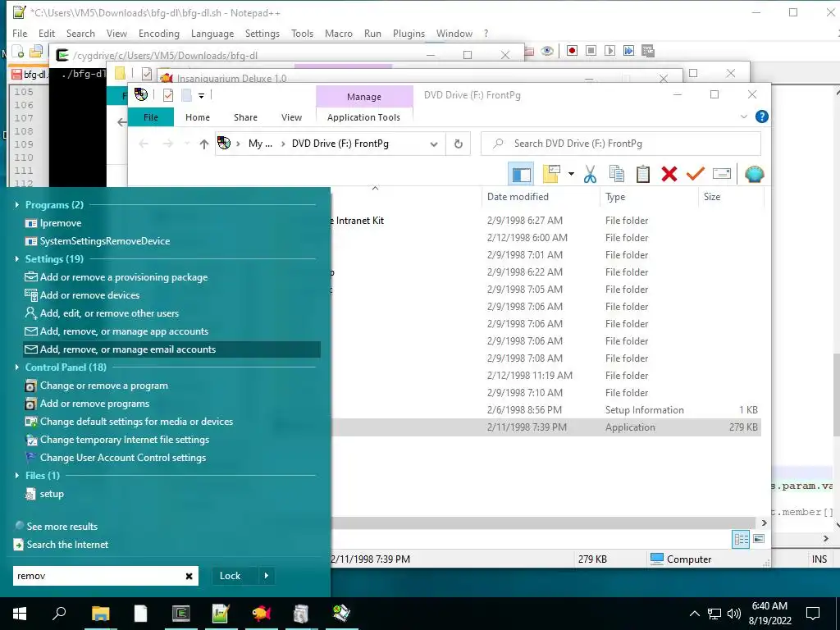This screenshot has height=630, width=840.
Task: Open Notepad++ from the taskbar
Action: click(x=221, y=614)
